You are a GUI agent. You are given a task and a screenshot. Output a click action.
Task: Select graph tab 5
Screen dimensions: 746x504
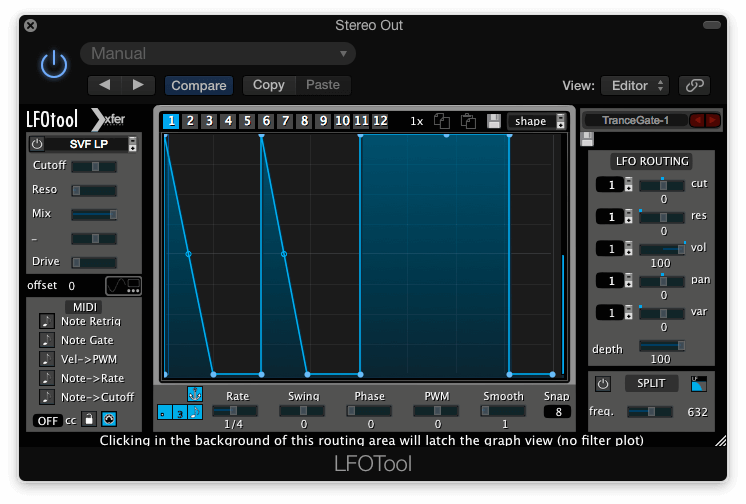(x=247, y=121)
